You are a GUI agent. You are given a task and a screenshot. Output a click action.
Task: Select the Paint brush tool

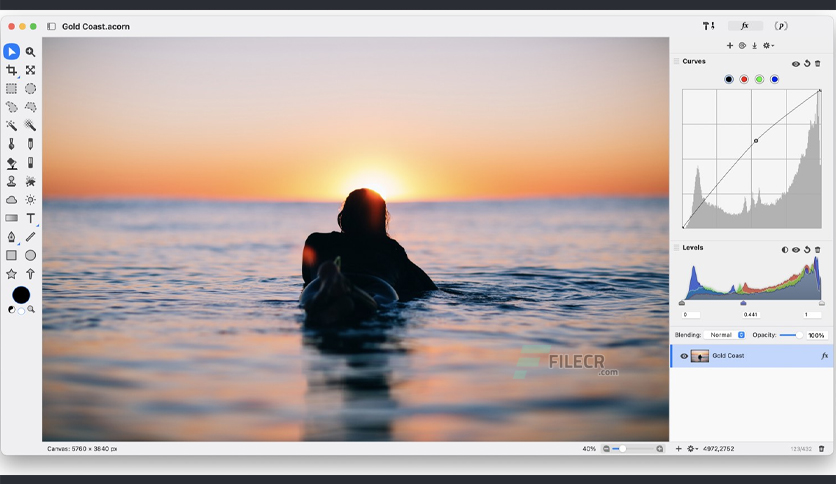click(12, 144)
